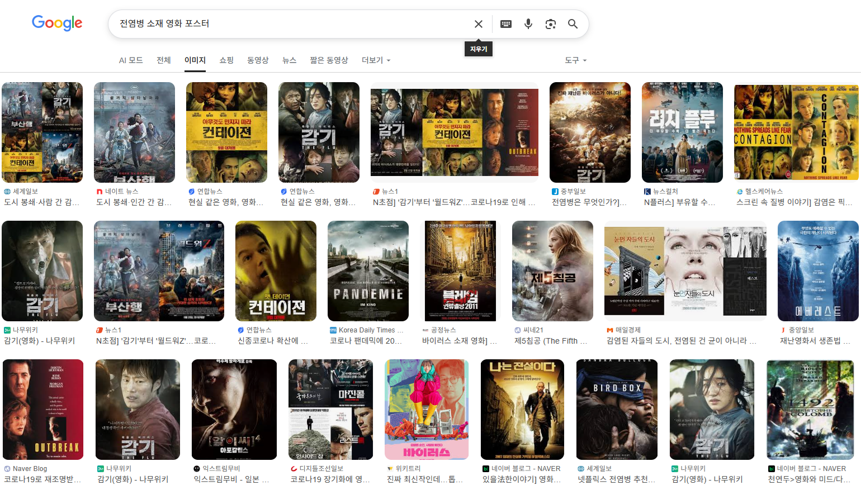Clear the search query with the X icon
Screen dimensions: 861x504
point(479,24)
